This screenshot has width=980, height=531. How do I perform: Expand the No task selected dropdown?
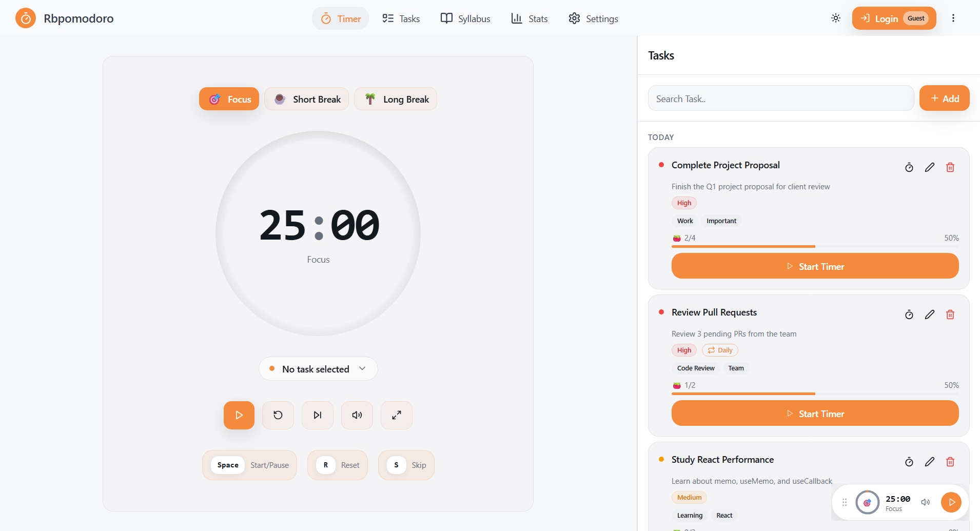pyautogui.click(x=318, y=369)
